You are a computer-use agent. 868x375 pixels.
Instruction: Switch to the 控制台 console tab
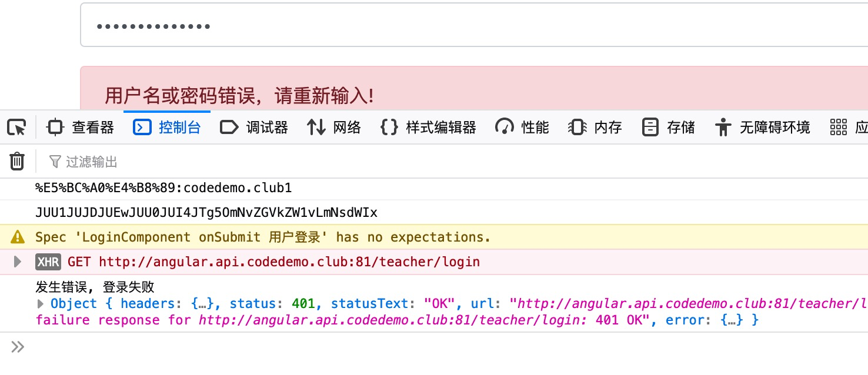pyautogui.click(x=167, y=127)
